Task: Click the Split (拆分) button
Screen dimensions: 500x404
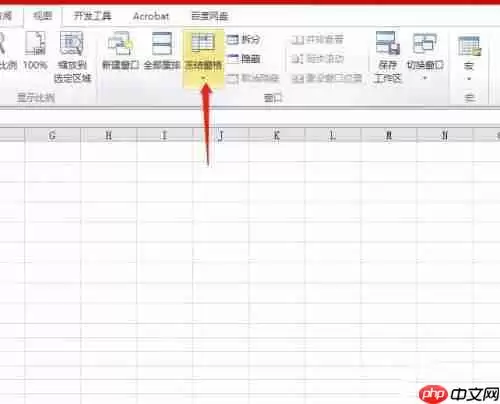Action: (244, 39)
